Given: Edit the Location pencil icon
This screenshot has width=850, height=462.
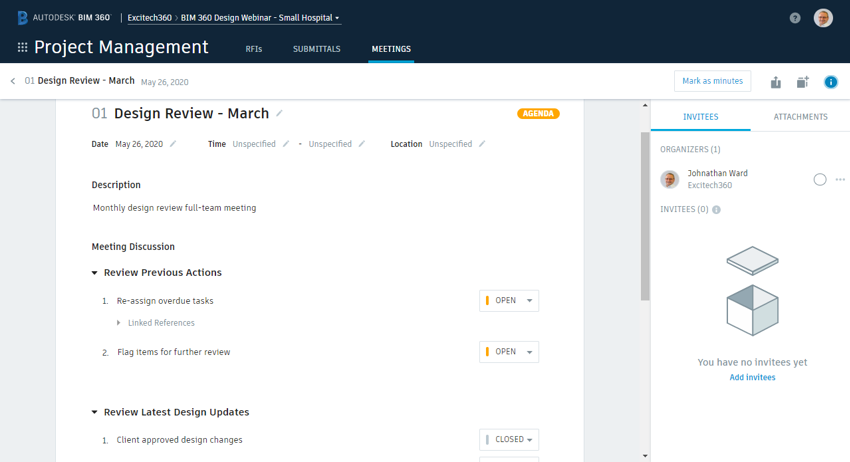Looking at the screenshot, I should pos(482,144).
